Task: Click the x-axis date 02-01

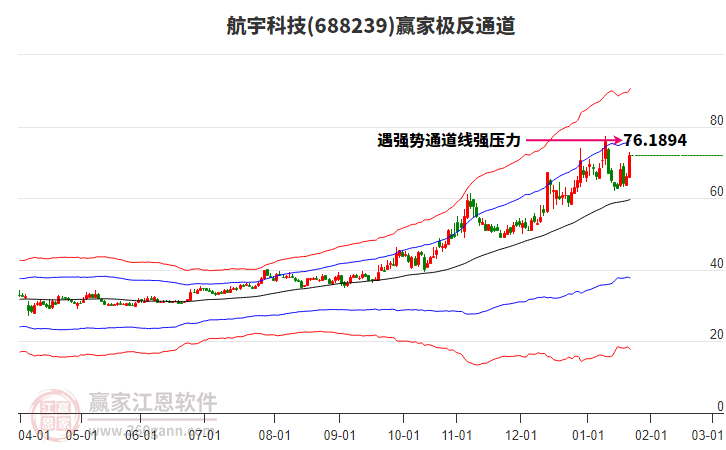Action: [x=651, y=436]
